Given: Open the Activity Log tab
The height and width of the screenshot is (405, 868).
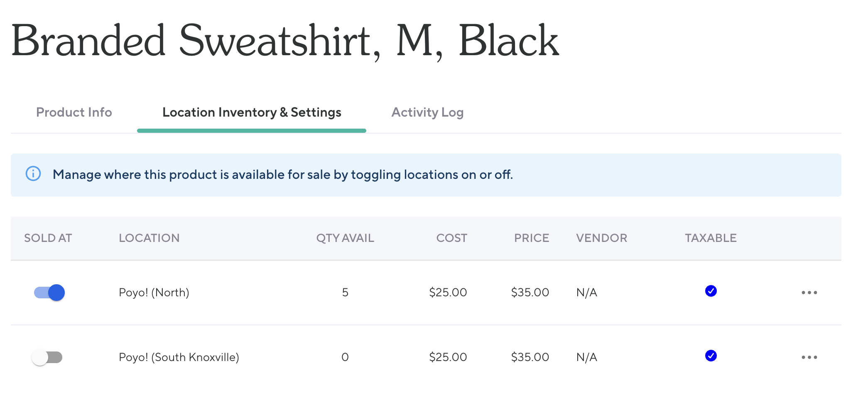Looking at the screenshot, I should coord(427,112).
